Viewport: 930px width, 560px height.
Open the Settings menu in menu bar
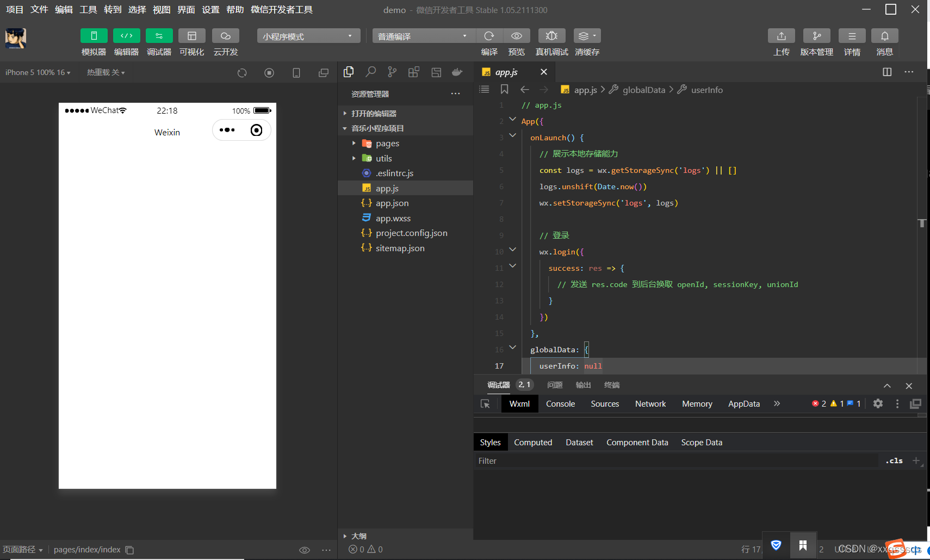(210, 10)
